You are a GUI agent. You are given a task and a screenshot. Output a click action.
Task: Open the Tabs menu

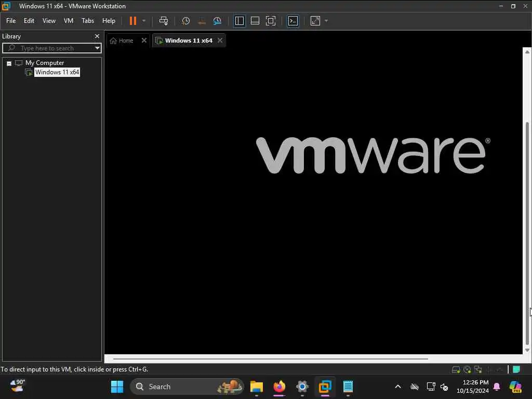pos(87,21)
